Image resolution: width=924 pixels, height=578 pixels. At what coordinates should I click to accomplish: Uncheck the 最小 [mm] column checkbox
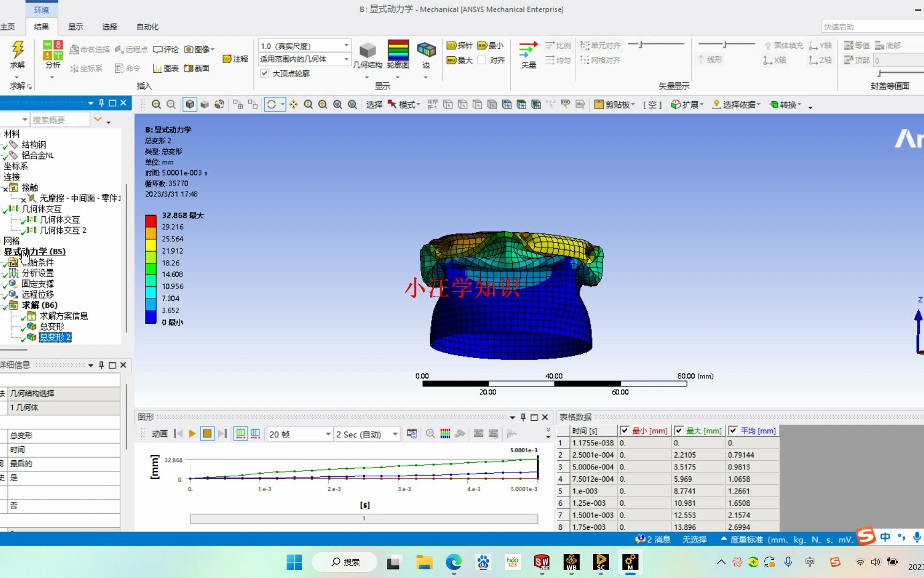[625, 431]
